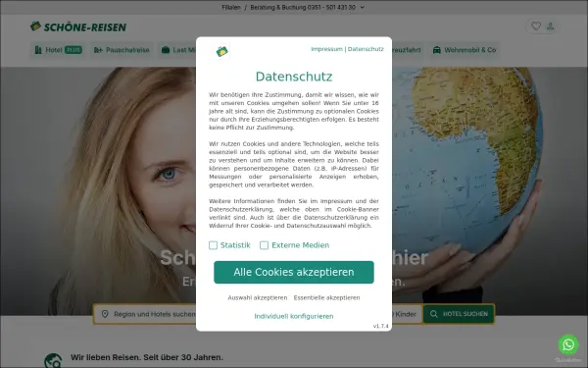The image size is (588, 368).
Task: Open the Wohnmobil & Co tab
Action: 465,50
